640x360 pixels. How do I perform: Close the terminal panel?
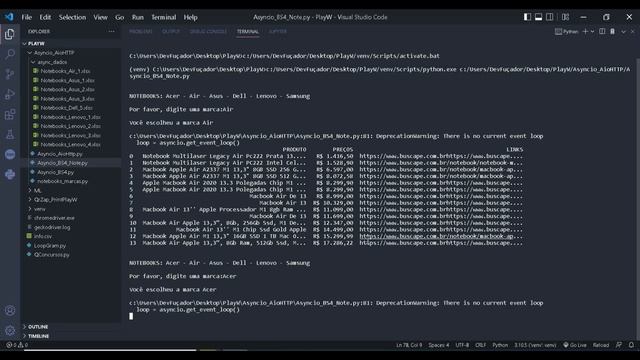coord(632,31)
